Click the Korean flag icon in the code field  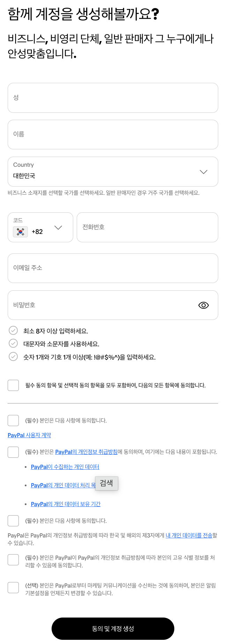20,231
